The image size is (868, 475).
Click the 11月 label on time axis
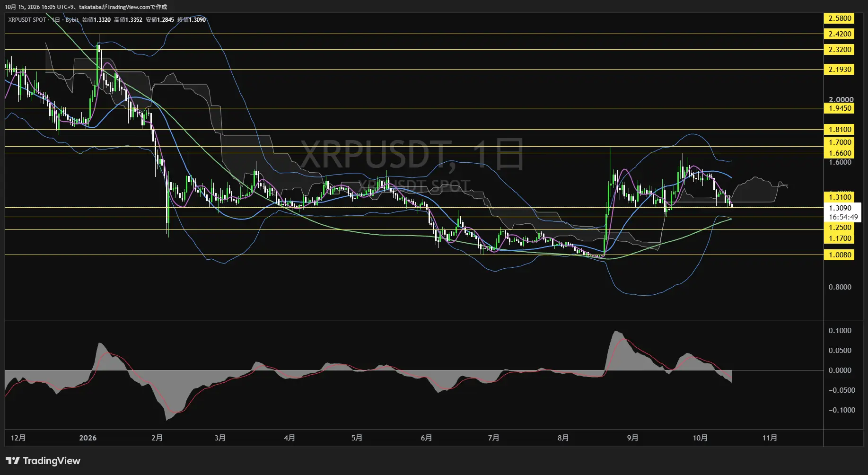click(770, 438)
